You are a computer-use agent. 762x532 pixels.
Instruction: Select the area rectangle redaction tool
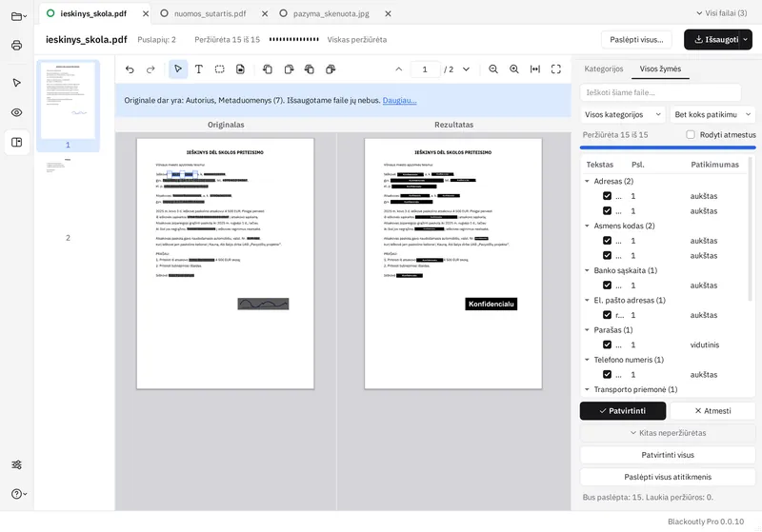point(220,69)
